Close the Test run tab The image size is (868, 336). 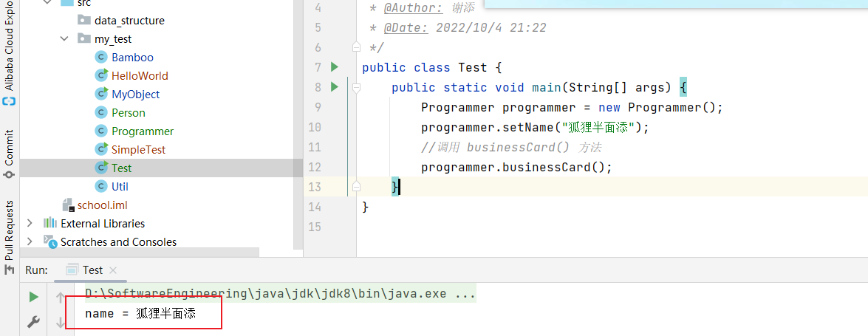pyautogui.click(x=113, y=271)
